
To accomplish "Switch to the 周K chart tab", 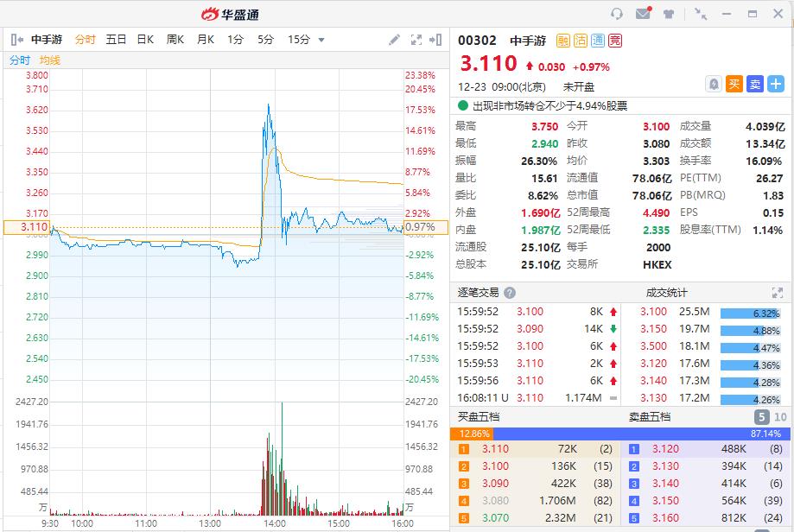I will coord(175,40).
